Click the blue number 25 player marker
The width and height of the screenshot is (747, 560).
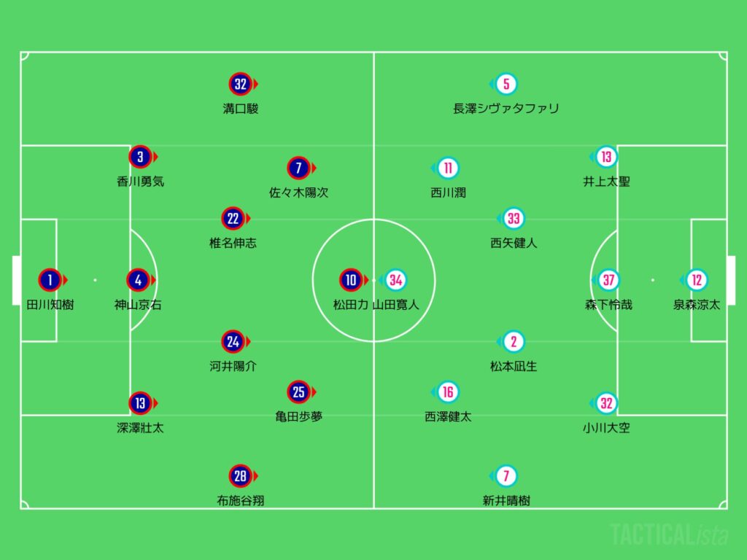[x=298, y=392]
